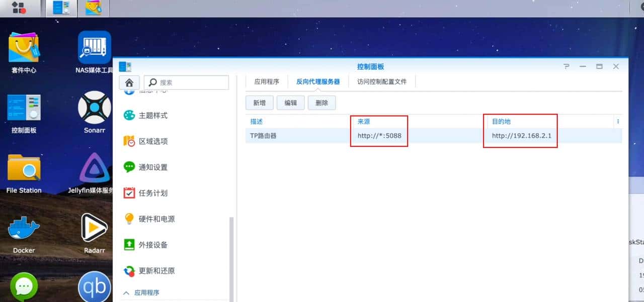
Task: Click the 删除 button
Action: click(321, 103)
